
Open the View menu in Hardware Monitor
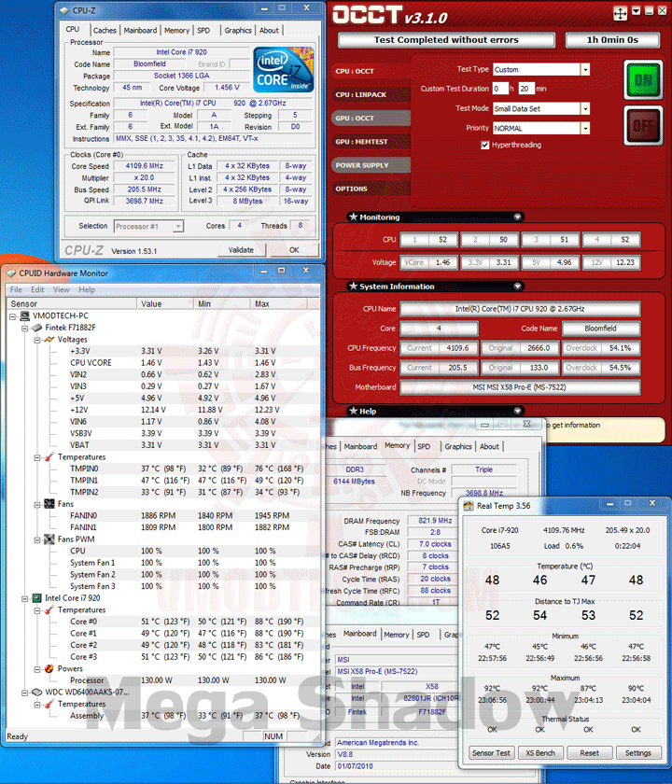tap(61, 290)
